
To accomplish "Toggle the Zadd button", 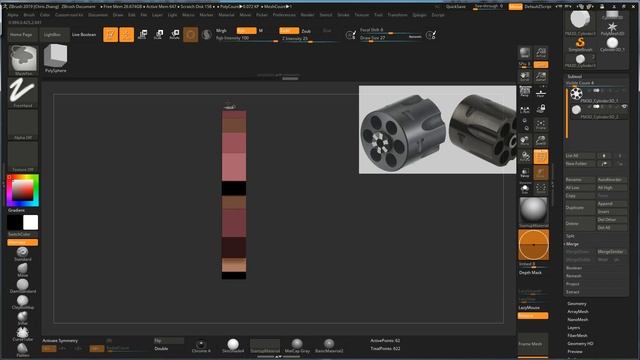I will pos(289,31).
